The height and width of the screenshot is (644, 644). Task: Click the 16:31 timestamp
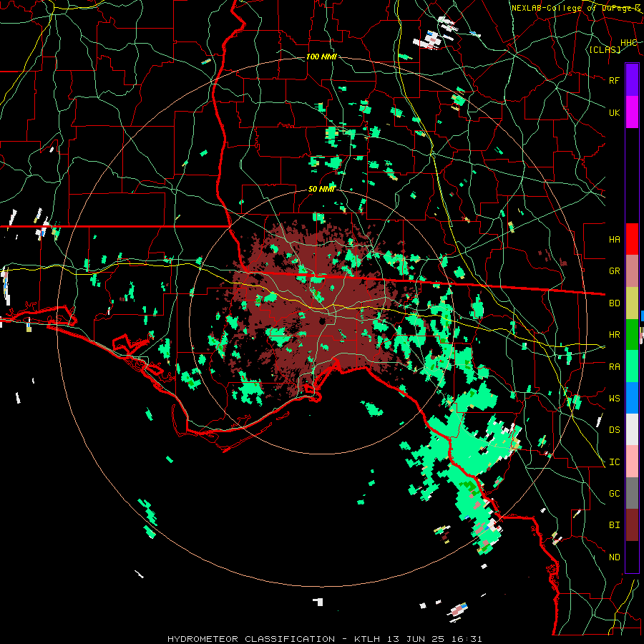pyautogui.click(x=468, y=639)
